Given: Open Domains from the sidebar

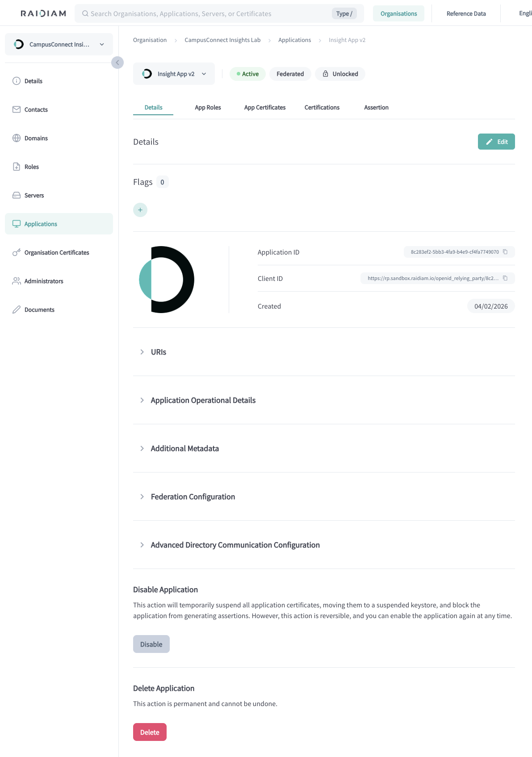Looking at the screenshot, I should pos(36,138).
